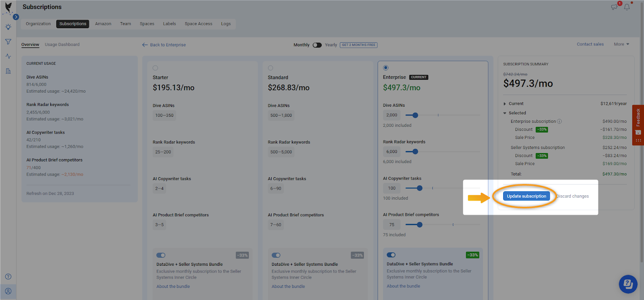The width and height of the screenshot is (644, 300).
Task: Click the Refresh on Dec 28, 2023 text
Action: coord(50,193)
